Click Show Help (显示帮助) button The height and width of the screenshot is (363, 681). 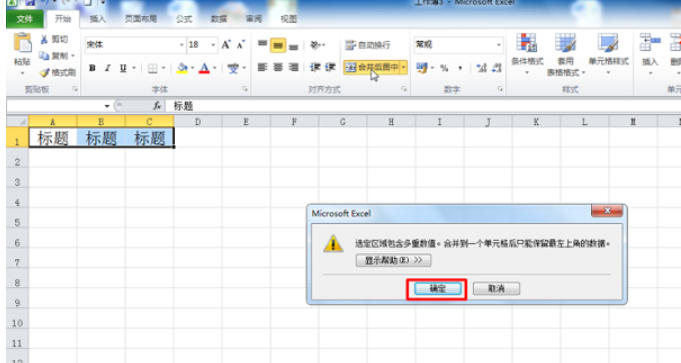(x=393, y=260)
